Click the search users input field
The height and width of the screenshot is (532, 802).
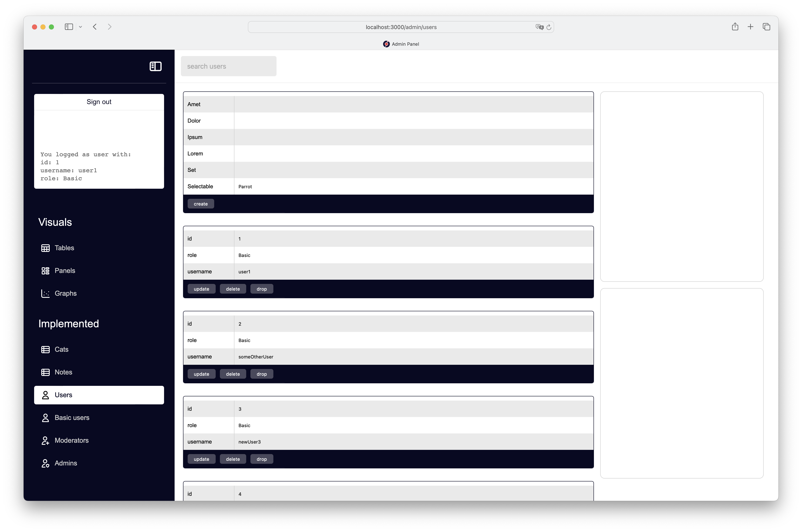pyautogui.click(x=228, y=66)
